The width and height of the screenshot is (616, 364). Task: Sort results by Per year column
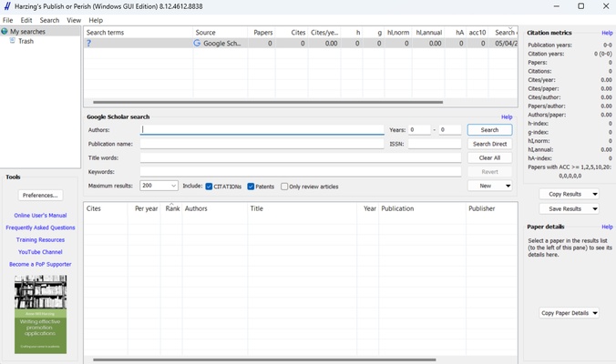point(144,208)
